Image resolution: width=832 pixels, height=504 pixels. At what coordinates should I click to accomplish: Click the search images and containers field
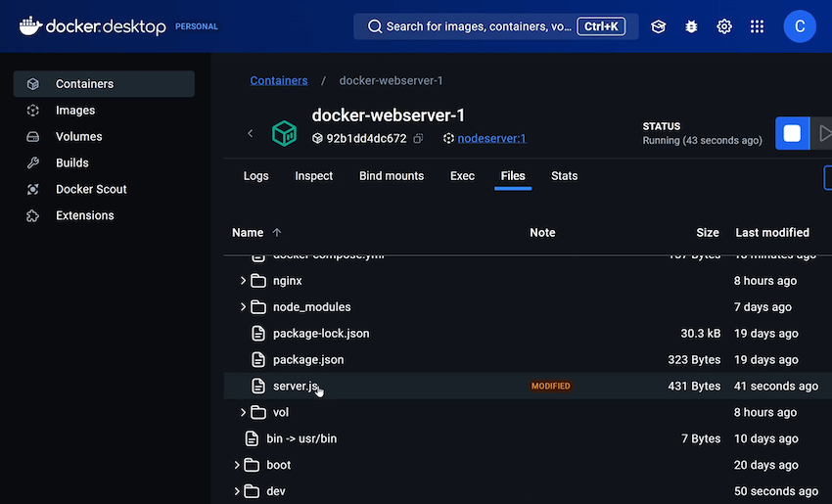click(x=495, y=26)
